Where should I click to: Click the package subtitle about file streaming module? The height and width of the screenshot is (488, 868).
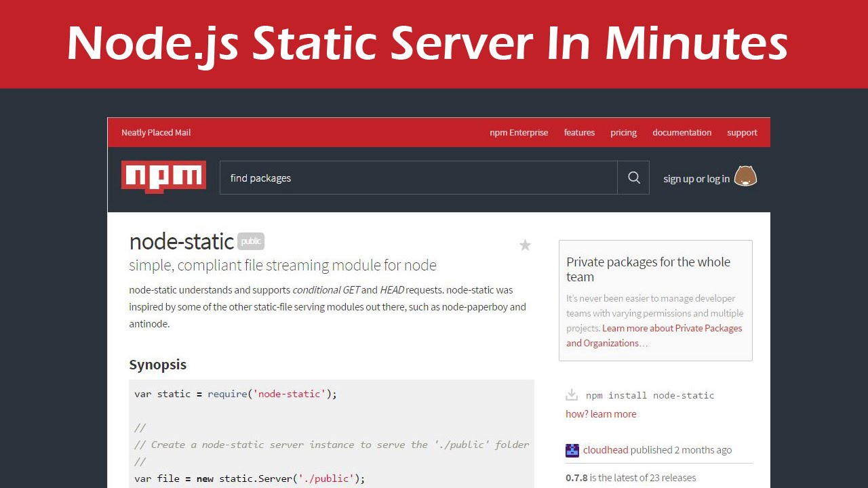pyautogui.click(x=283, y=265)
